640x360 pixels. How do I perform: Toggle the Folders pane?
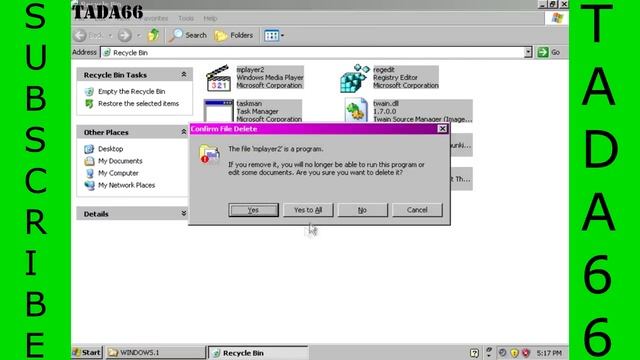[234, 36]
